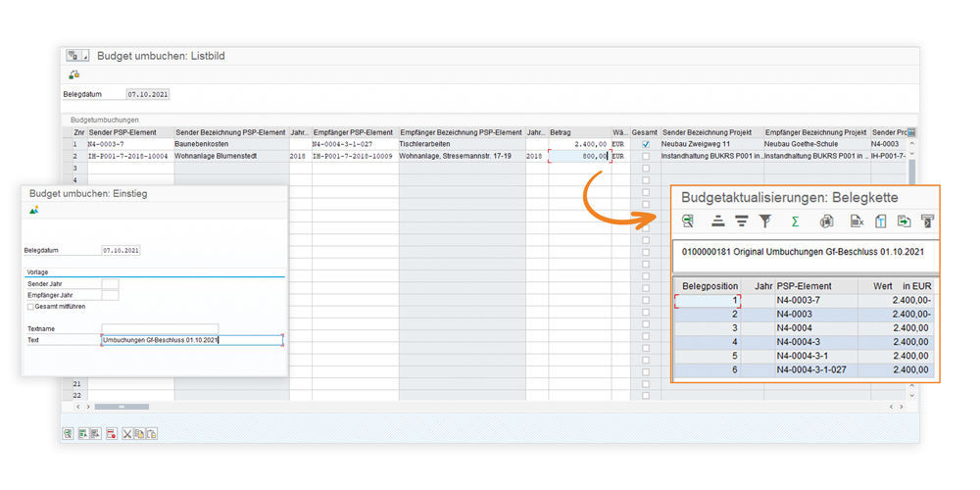This screenshot has width=980, height=490.
Task: Click the table's scroll-up arrow on the right
Action: 912,144
